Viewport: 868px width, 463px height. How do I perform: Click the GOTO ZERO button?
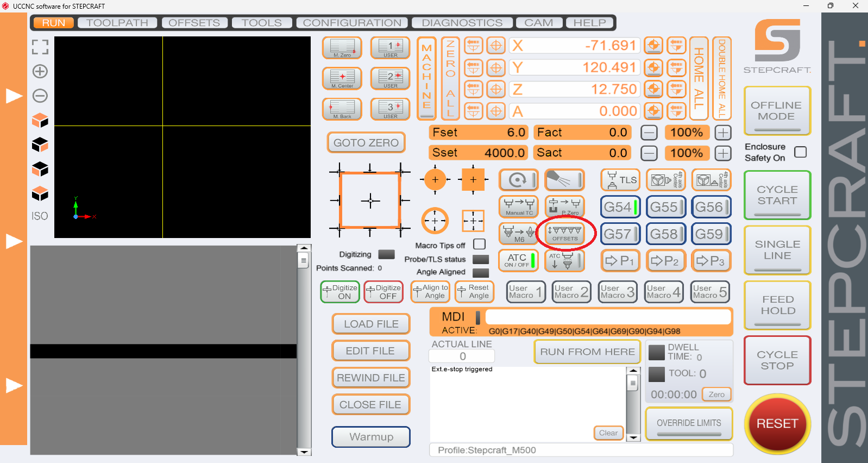point(366,143)
